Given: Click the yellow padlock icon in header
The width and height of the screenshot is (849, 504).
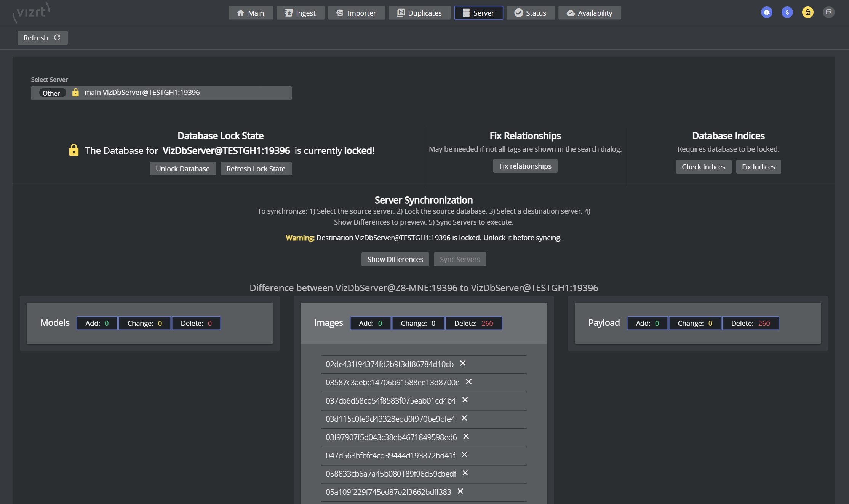Looking at the screenshot, I should point(807,13).
